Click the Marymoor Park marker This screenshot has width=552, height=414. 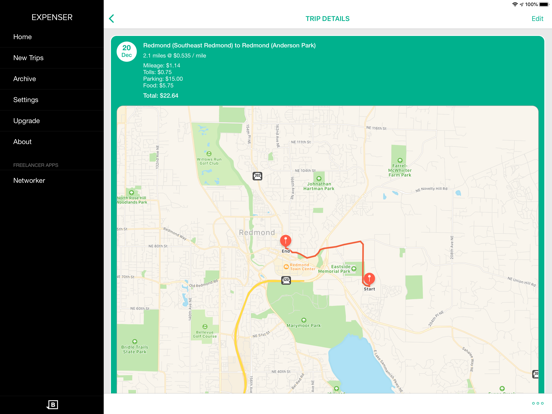pyautogui.click(x=303, y=320)
